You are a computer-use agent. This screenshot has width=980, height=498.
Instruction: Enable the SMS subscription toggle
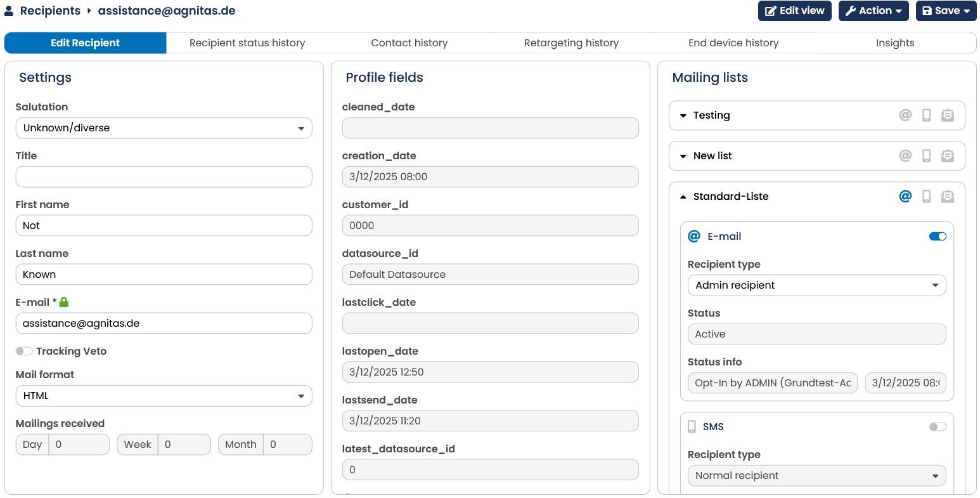pos(938,427)
